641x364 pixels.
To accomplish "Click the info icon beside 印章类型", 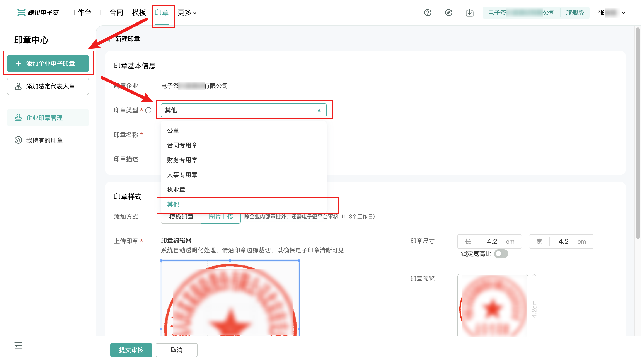I will tap(148, 110).
